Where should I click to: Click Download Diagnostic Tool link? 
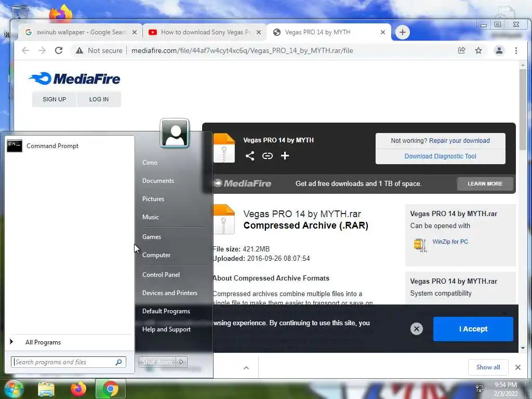tap(440, 156)
